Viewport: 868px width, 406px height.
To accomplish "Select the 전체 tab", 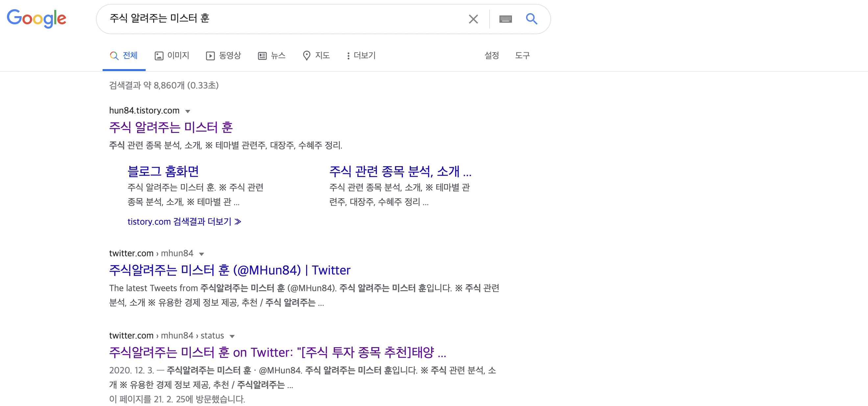I will click(124, 56).
